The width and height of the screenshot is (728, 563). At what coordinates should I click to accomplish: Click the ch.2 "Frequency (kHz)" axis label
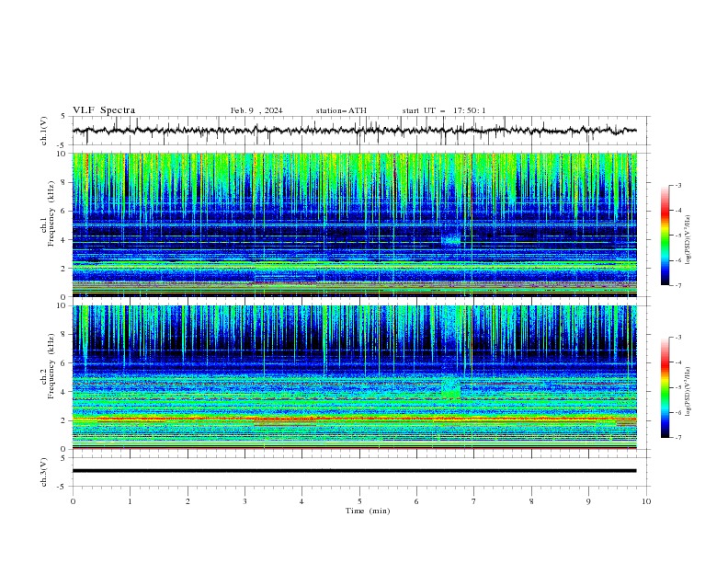click(51, 366)
